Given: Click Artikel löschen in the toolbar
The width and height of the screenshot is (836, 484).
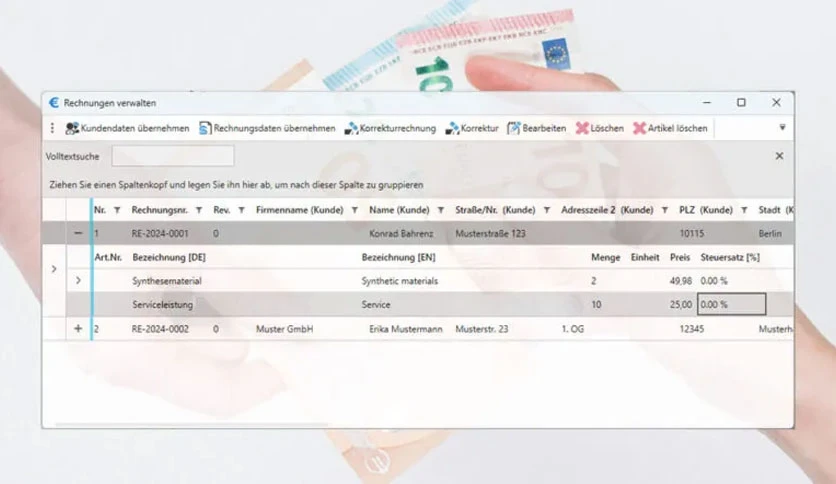Looking at the screenshot, I should pyautogui.click(x=670, y=128).
